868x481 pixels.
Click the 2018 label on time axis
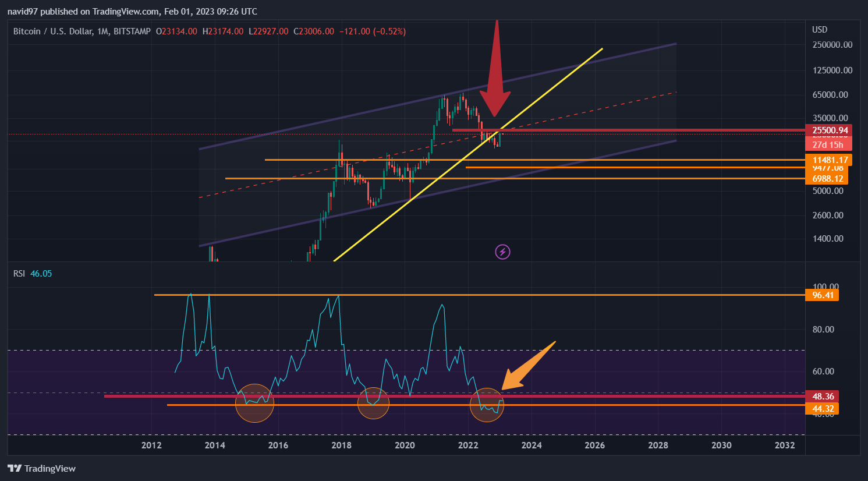[341, 445]
